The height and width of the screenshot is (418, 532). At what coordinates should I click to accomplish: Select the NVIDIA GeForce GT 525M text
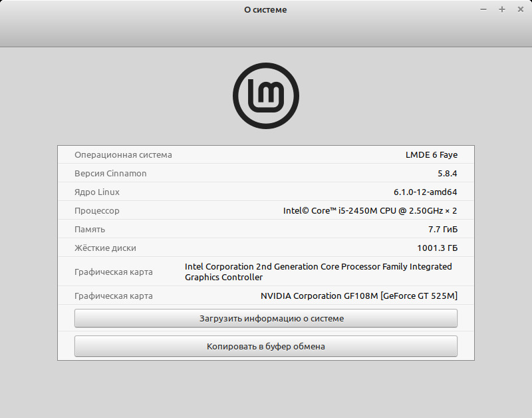[359, 296]
